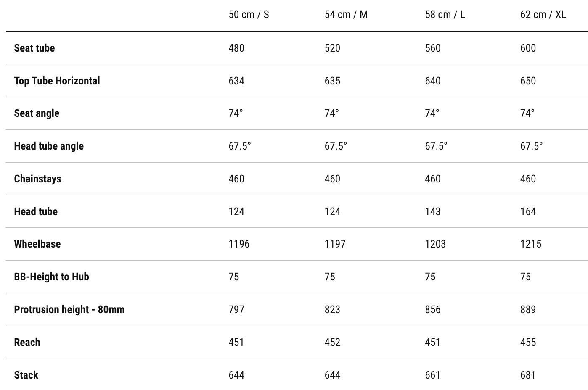The width and height of the screenshot is (588, 390).
Task: Select the Wheelbase value 1215
Action: (x=530, y=244)
